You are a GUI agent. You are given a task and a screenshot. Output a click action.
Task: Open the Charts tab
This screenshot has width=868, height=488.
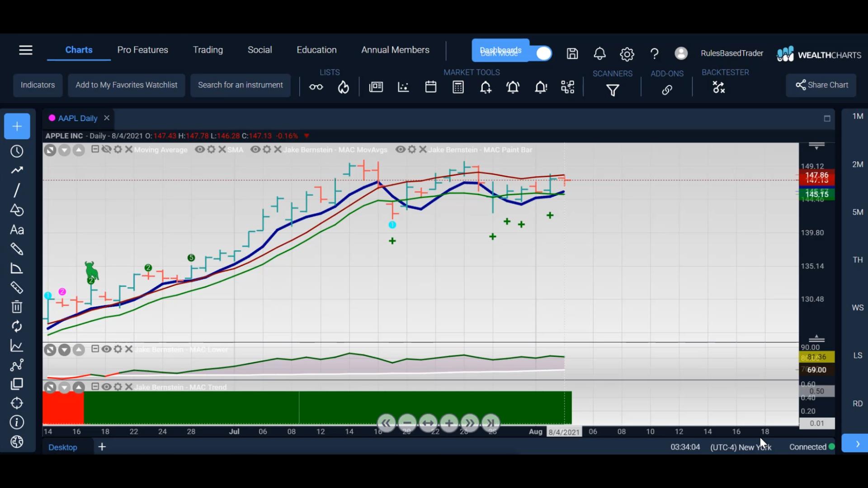click(x=79, y=50)
